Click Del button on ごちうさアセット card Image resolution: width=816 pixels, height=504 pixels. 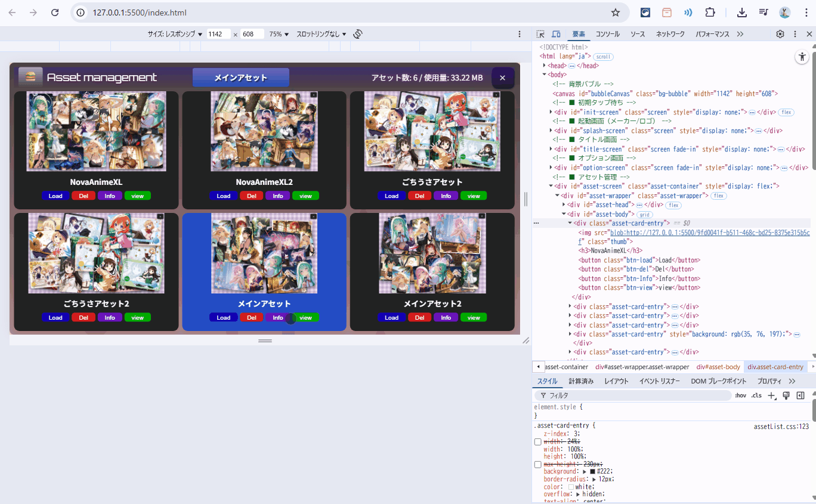click(x=419, y=196)
